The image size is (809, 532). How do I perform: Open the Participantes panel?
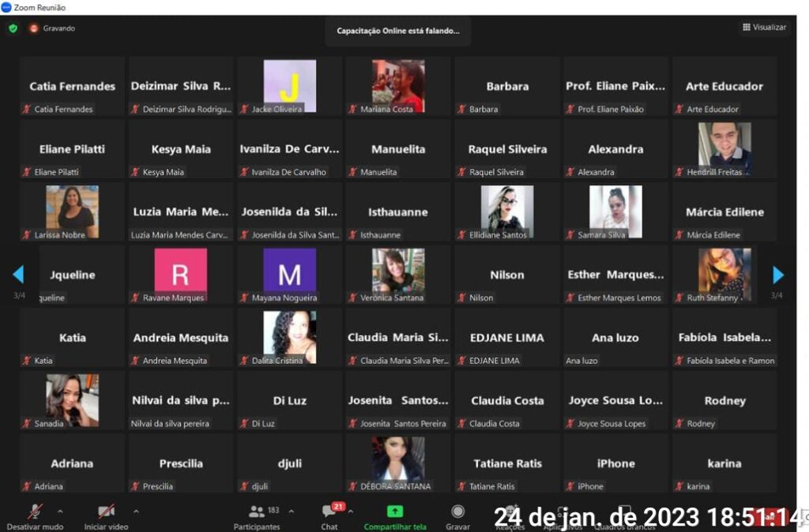(x=256, y=512)
